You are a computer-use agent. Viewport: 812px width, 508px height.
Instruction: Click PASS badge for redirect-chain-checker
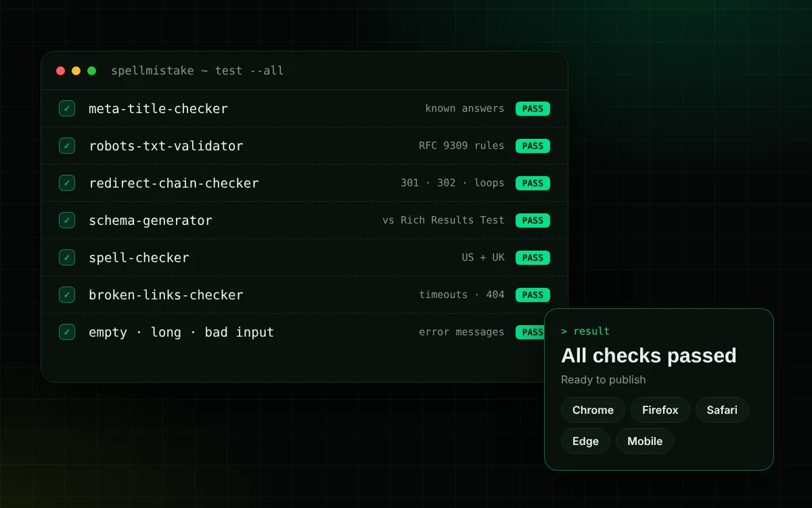pyautogui.click(x=533, y=183)
